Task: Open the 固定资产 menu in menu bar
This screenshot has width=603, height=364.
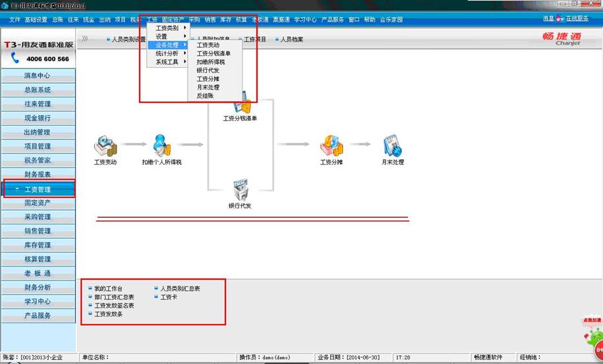Action: 173,20
